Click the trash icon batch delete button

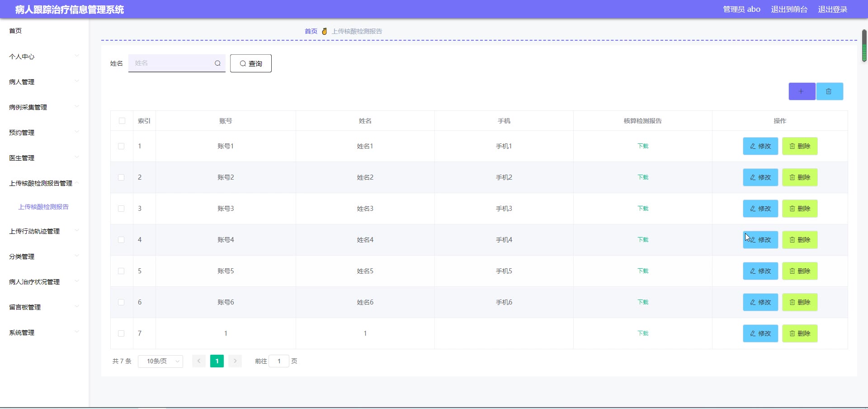[x=829, y=91]
